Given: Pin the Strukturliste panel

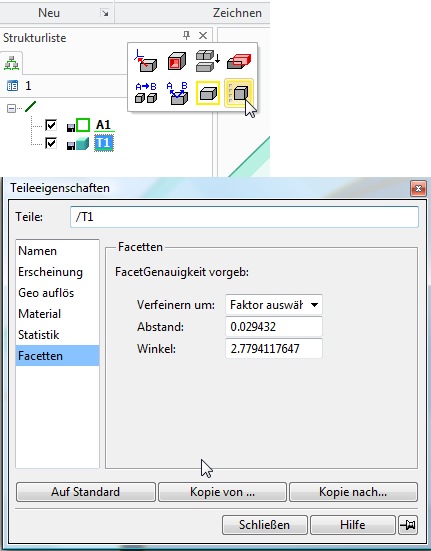Looking at the screenshot, I should pos(187,35).
